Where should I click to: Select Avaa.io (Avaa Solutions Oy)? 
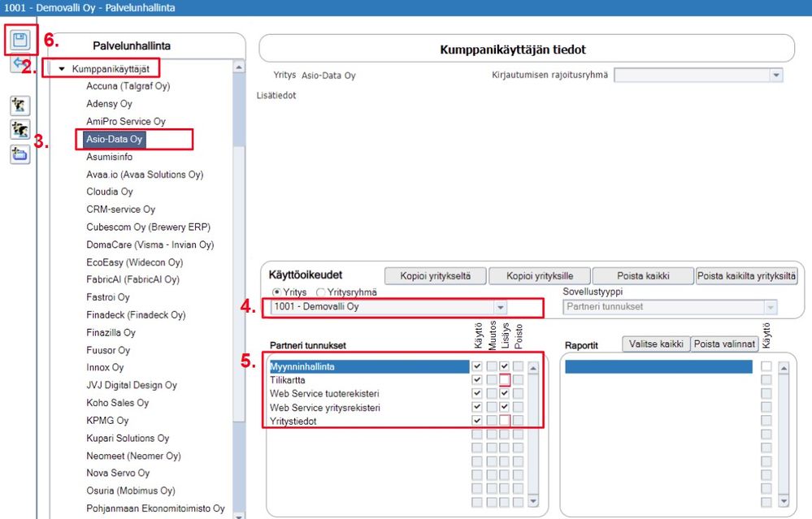[145, 175]
